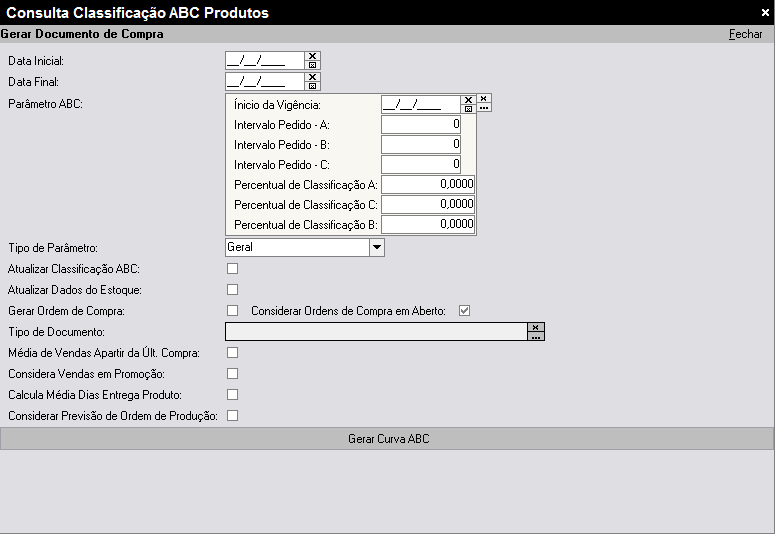
Task: Select the Intervalo Pedido - C field
Action: (x=421, y=165)
